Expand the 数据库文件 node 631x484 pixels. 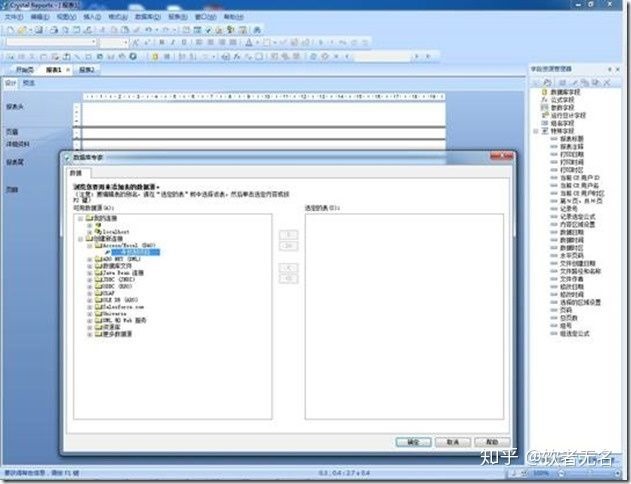coord(90,266)
